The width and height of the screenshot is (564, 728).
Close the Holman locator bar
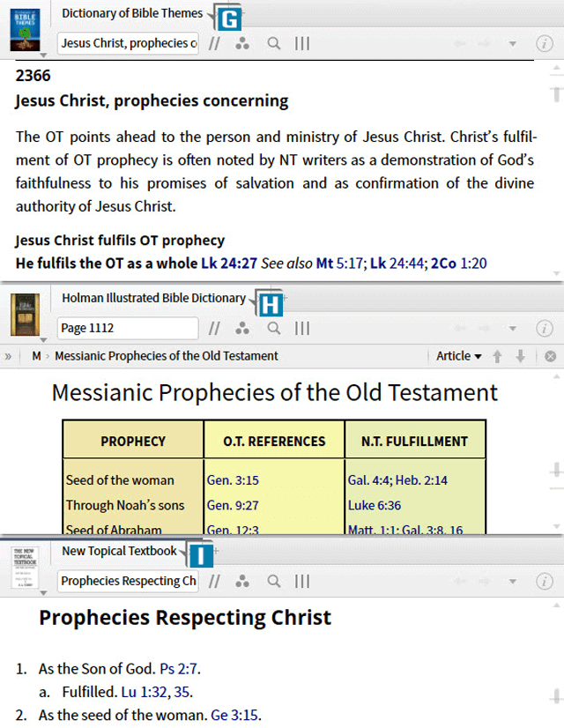coord(550,356)
